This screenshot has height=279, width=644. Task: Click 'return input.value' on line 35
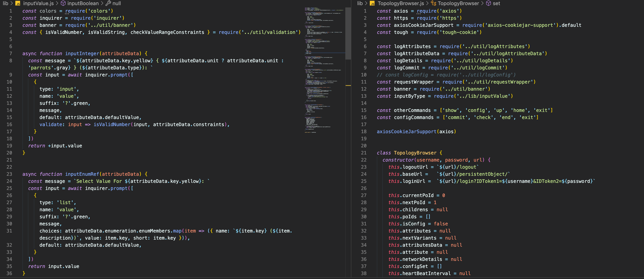(54, 266)
